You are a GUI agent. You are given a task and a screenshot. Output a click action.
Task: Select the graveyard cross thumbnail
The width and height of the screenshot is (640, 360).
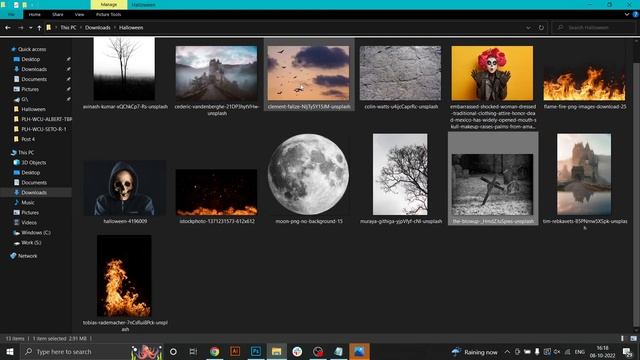pos(492,184)
